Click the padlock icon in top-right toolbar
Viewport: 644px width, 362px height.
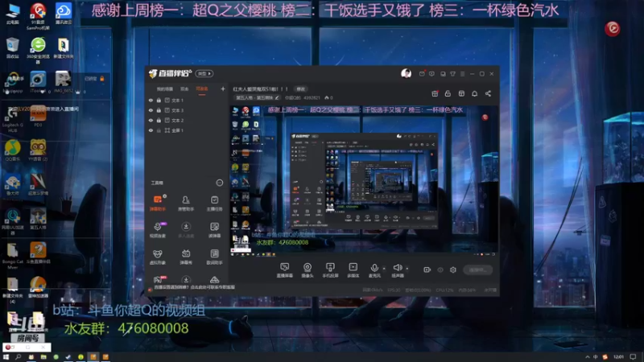[x=448, y=93]
